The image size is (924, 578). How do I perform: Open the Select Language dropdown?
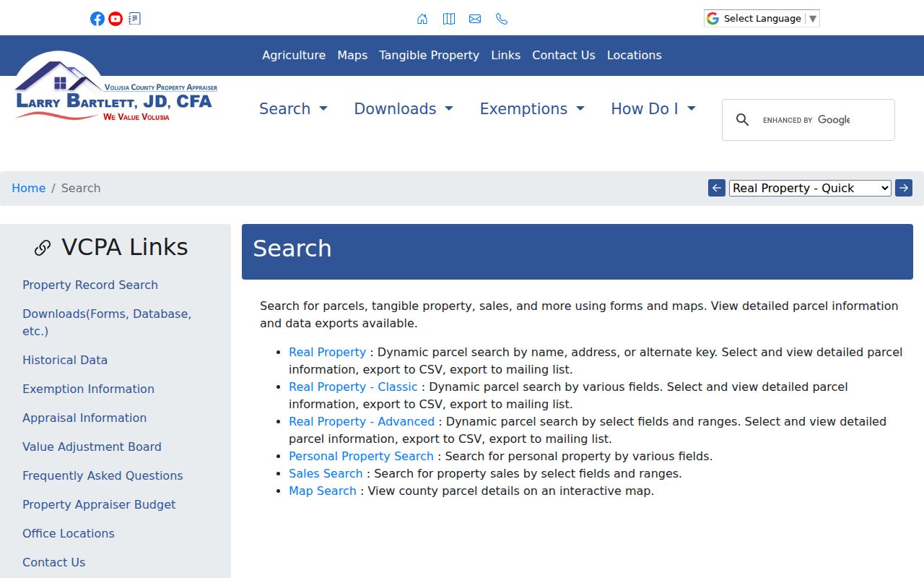click(x=762, y=19)
